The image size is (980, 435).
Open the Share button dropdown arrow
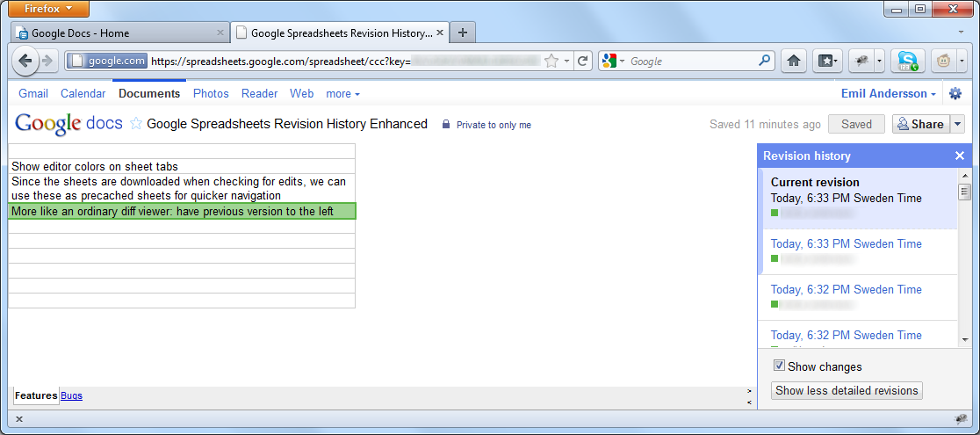click(958, 124)
